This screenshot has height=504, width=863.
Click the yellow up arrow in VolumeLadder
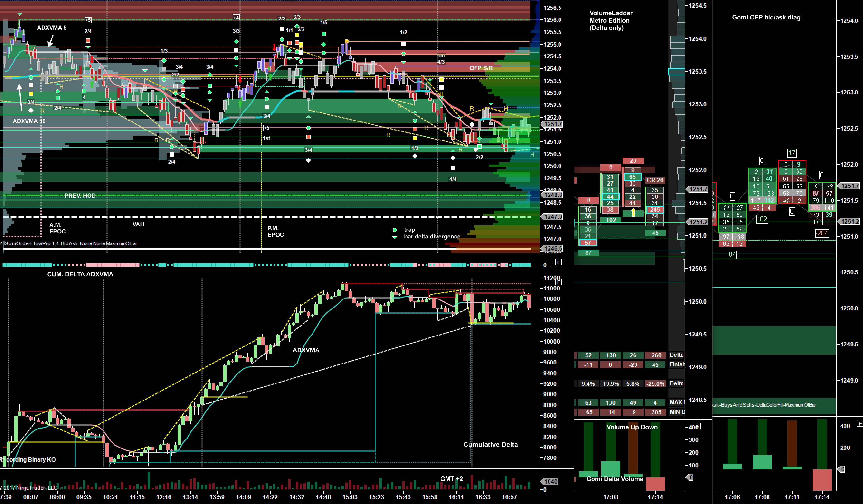pyautogui.click(x=633, y=212)
